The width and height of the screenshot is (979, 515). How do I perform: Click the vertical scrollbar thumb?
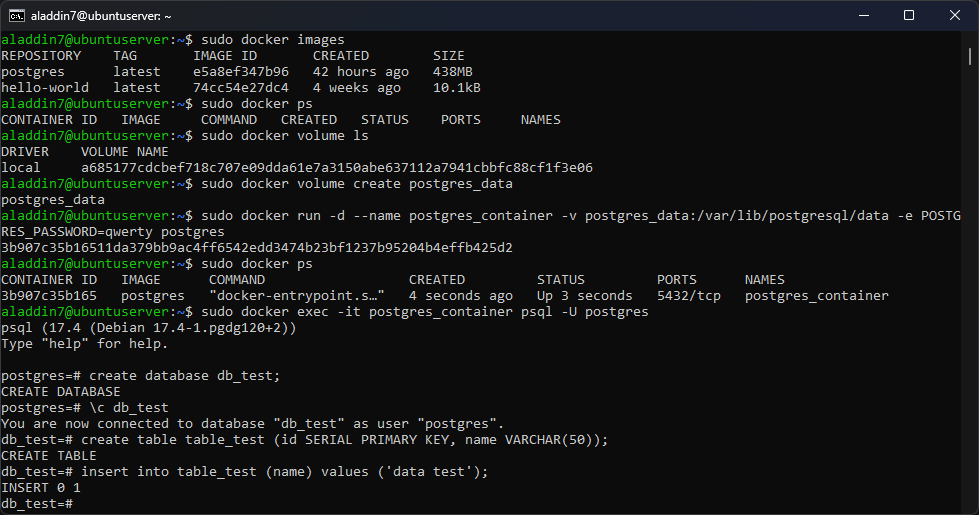click(970, 56)
